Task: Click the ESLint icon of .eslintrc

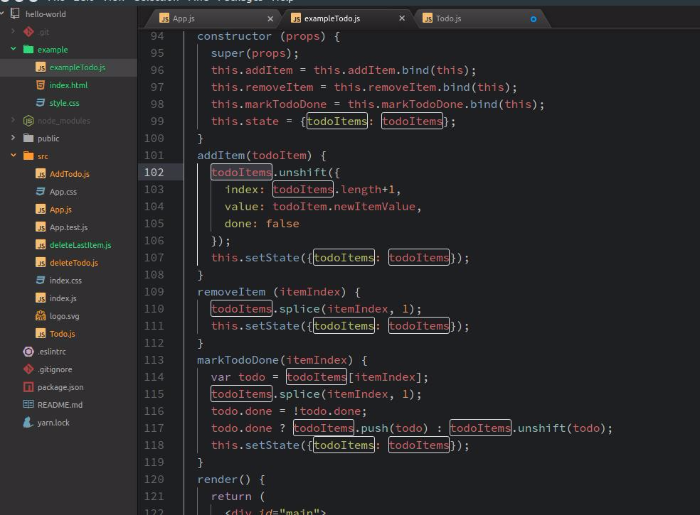Action: pos(28,352)
